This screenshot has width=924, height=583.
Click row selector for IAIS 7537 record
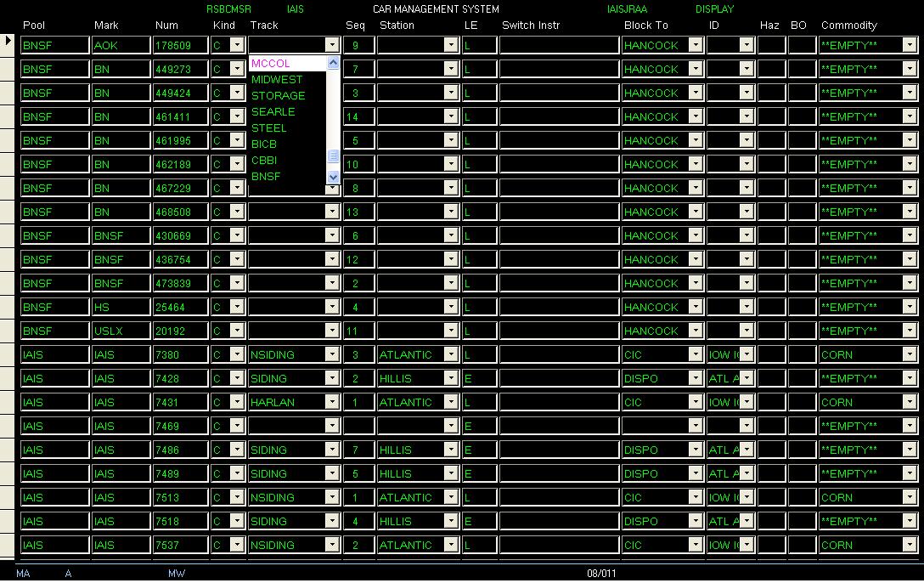7,545
